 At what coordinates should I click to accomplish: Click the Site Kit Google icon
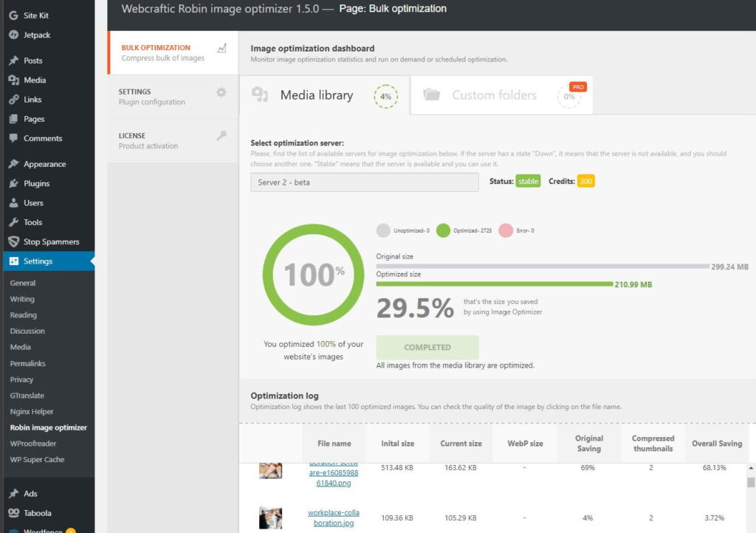click(x=13, y=15)
